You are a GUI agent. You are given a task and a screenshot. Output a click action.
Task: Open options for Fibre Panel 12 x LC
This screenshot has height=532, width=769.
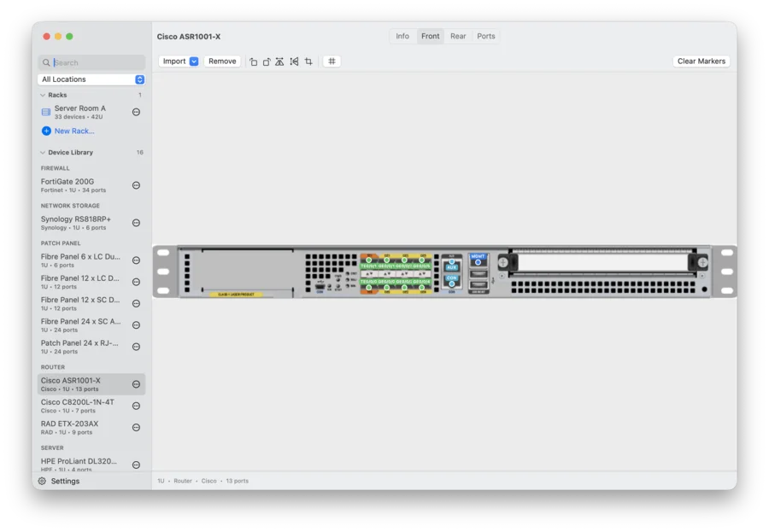137,282
